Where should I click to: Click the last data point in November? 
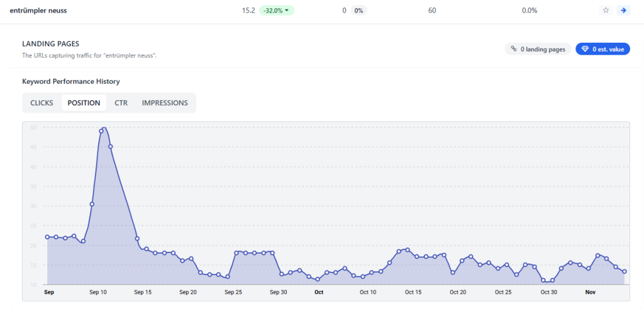click(x=625, y=272)
